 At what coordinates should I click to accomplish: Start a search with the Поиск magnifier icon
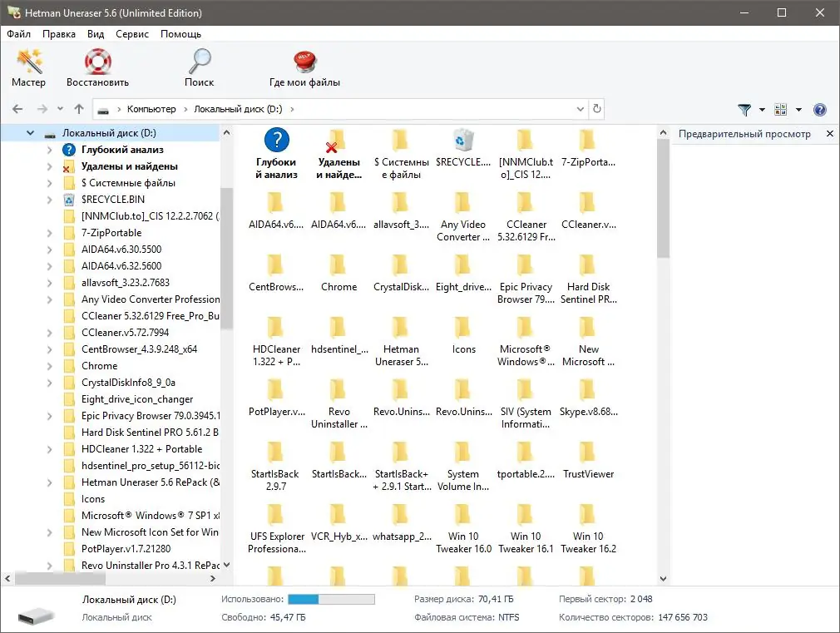[199, 61]
